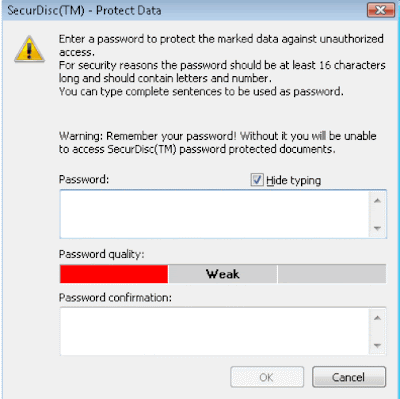
Task: Click the yellow warning triangle icon
Action: [29, 49]
